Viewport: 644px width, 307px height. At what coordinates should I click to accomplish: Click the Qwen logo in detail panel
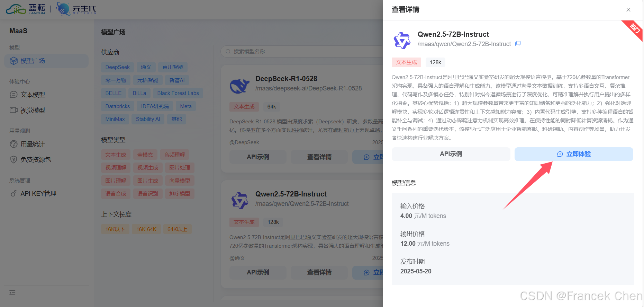(402, 40)
